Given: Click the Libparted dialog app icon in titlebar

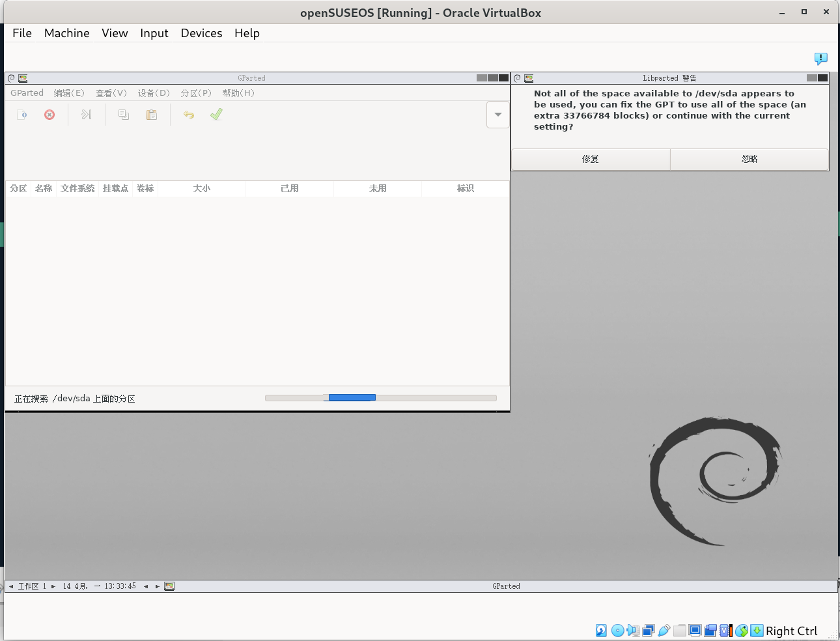Looking at the screenshot, I should (x=529, y=78).
